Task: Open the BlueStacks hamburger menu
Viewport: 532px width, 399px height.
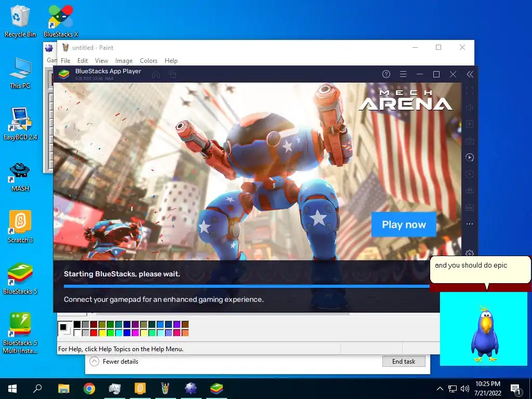Action: click(403, 74)
